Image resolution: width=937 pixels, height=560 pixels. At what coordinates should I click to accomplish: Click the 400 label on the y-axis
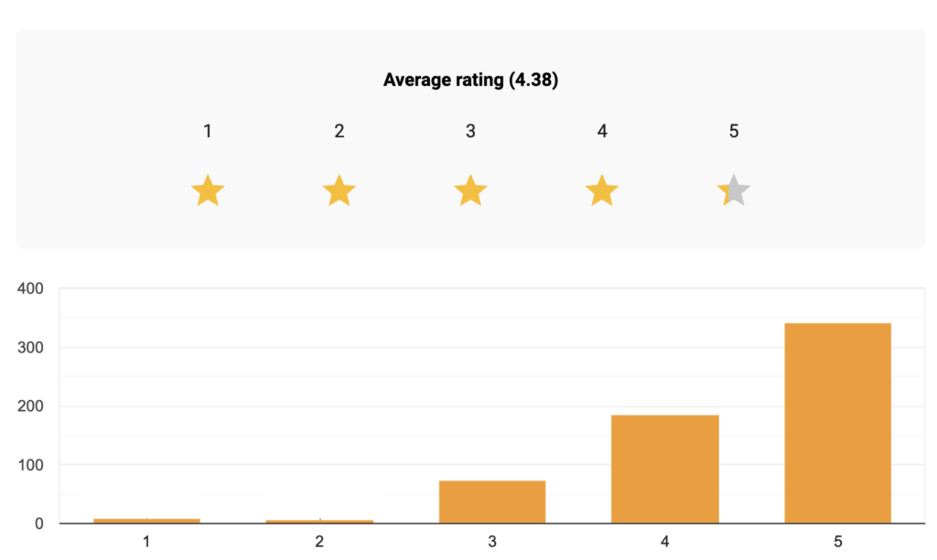(31, 289)
